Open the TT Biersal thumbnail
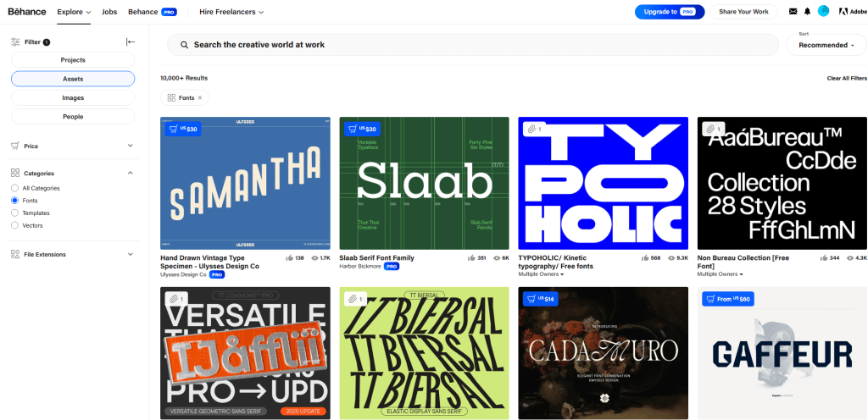Image resolution: width=868 pixels, height=420 pixels. tap(424, 353)
